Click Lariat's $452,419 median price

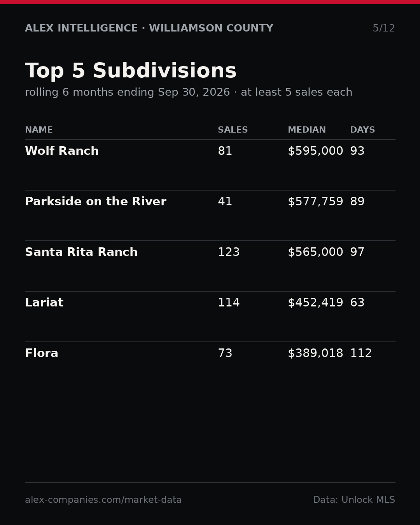pyautogui.click(x=315, y=303)
